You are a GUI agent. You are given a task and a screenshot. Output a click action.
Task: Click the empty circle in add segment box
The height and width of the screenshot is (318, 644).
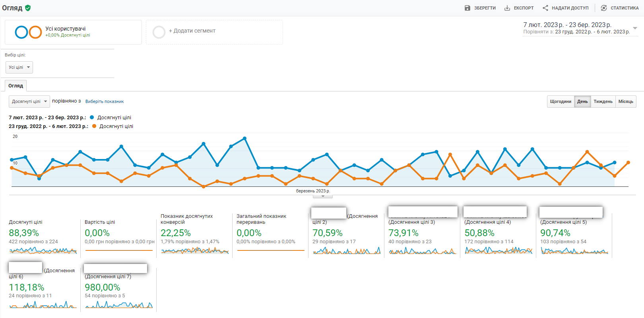(159, 32)
